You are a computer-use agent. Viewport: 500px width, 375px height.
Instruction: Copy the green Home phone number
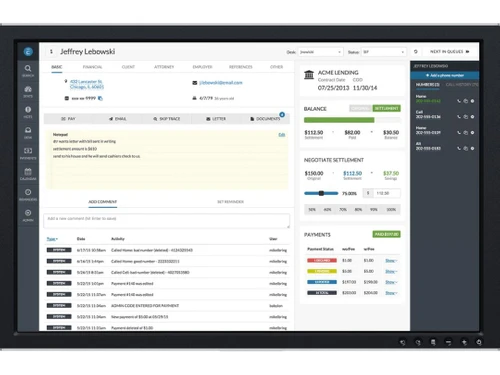coord(466,101)
